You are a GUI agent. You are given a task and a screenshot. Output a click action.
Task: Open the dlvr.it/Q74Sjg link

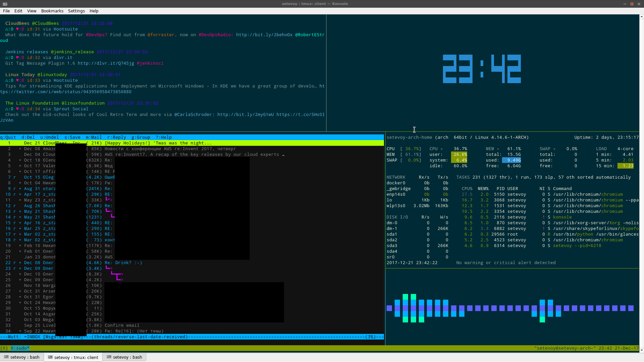coord(106,63)
